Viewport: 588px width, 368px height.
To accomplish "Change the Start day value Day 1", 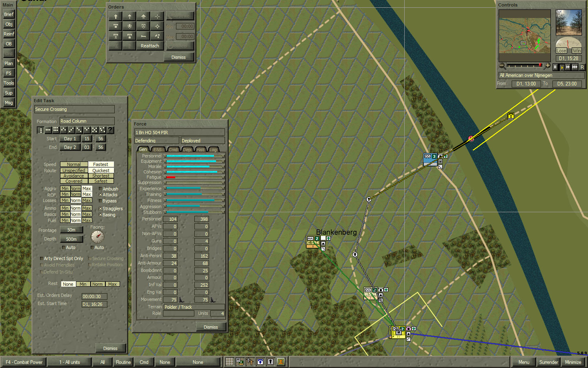I will click(x=70, y=139).
